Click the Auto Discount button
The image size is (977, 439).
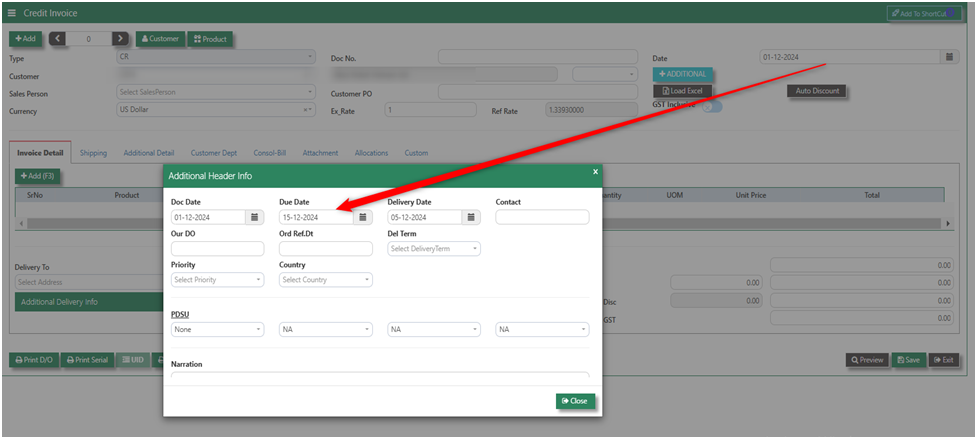pyautogui.click(x=817, y=91)
